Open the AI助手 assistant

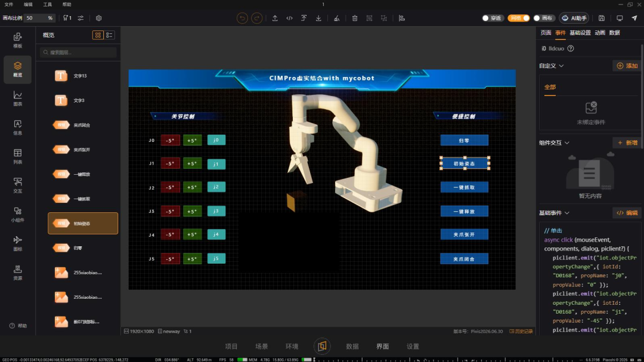point(574,18)
